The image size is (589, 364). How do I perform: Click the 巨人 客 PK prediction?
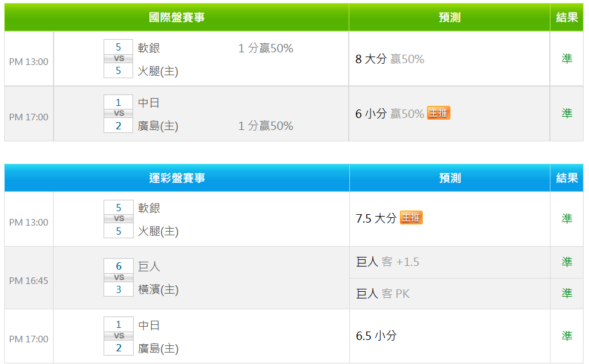(383, 294)
